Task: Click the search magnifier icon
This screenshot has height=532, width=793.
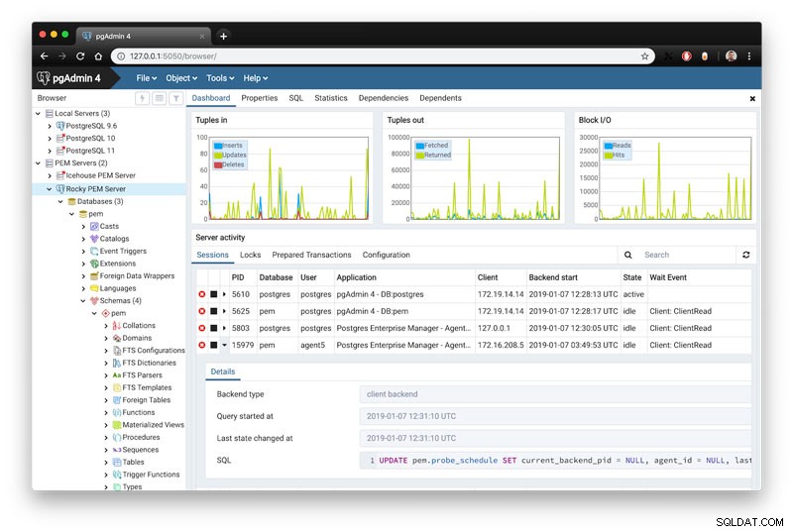Action: (x=627, y=255)
